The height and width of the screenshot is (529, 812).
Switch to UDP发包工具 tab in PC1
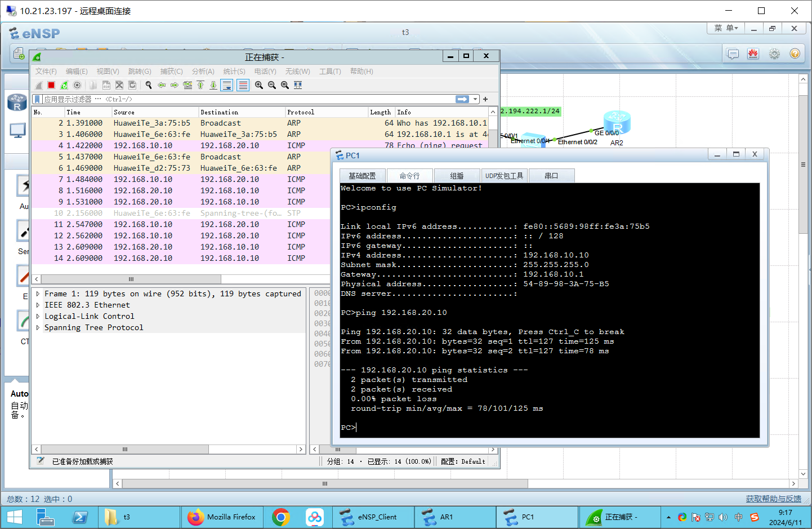click(x=505, y=176)
